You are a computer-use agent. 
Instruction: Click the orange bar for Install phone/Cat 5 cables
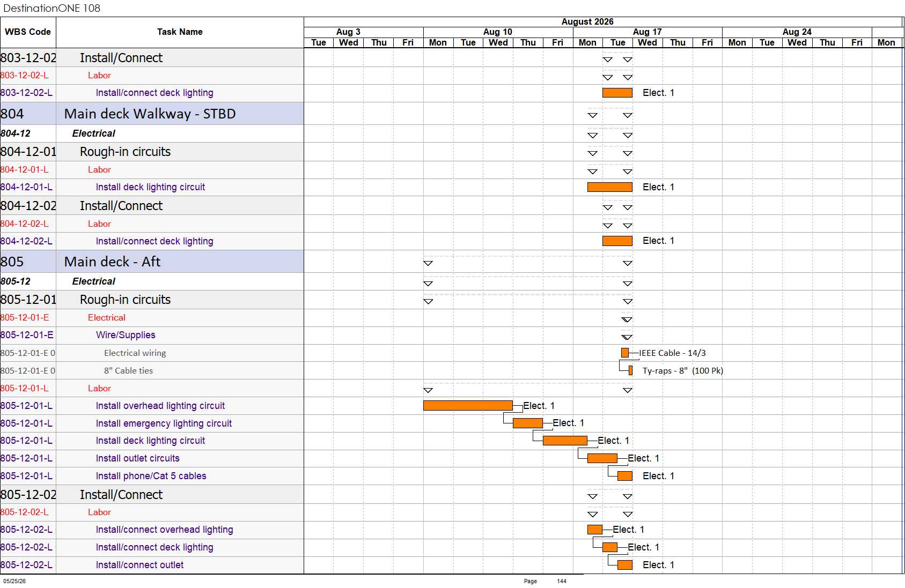click(625, 476)
